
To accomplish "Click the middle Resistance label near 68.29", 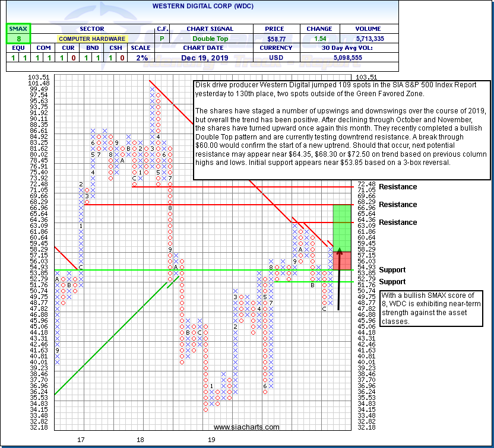I will click(398, 205).
